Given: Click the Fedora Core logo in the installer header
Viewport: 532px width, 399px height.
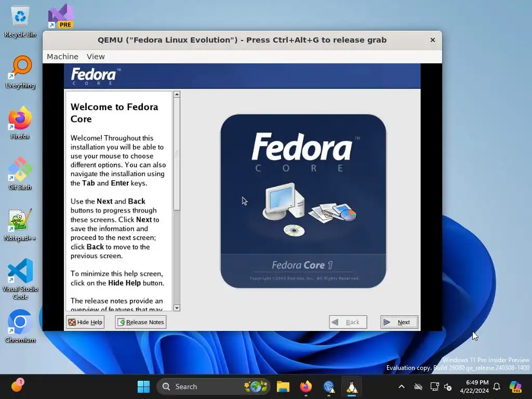Looking at the screenshot, I should (x=96, y=76).
